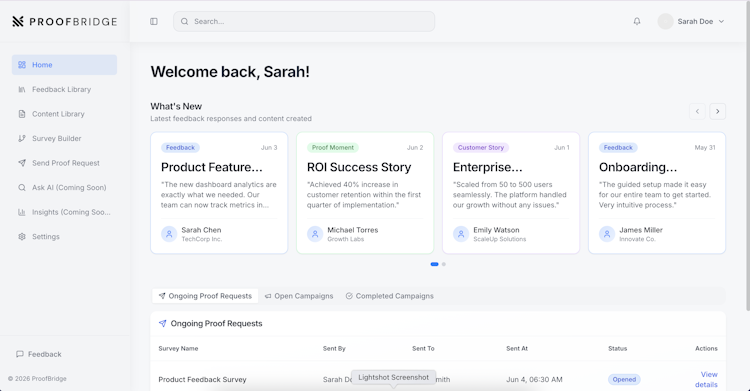
Task: Open Home in the sidebar
Action: 64,65
